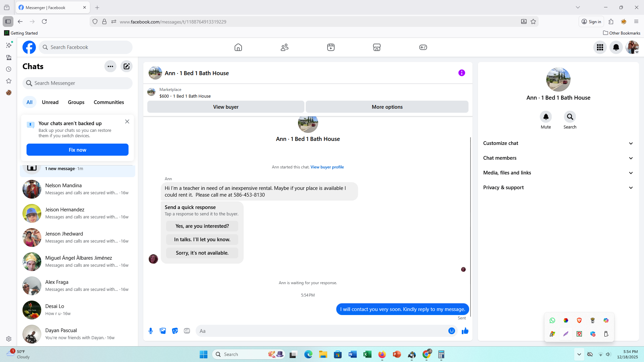Switch to the Groups tab
644x362 pixels.
76,102
